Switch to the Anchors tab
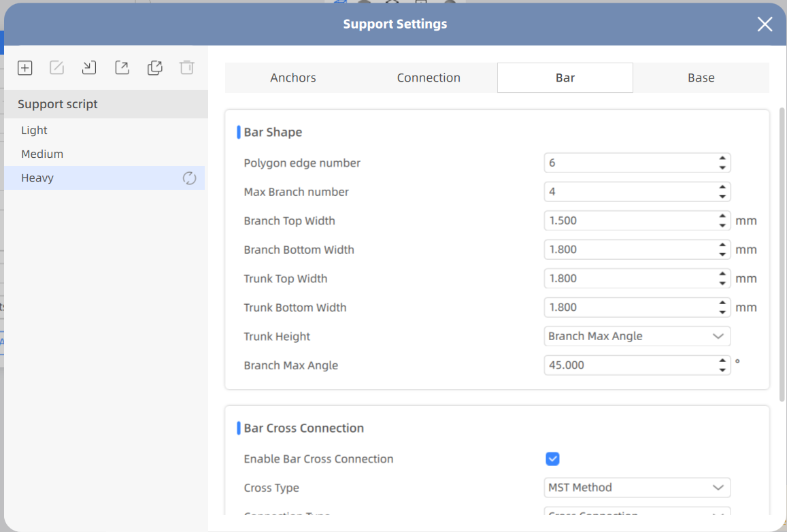 click(293, 78)
